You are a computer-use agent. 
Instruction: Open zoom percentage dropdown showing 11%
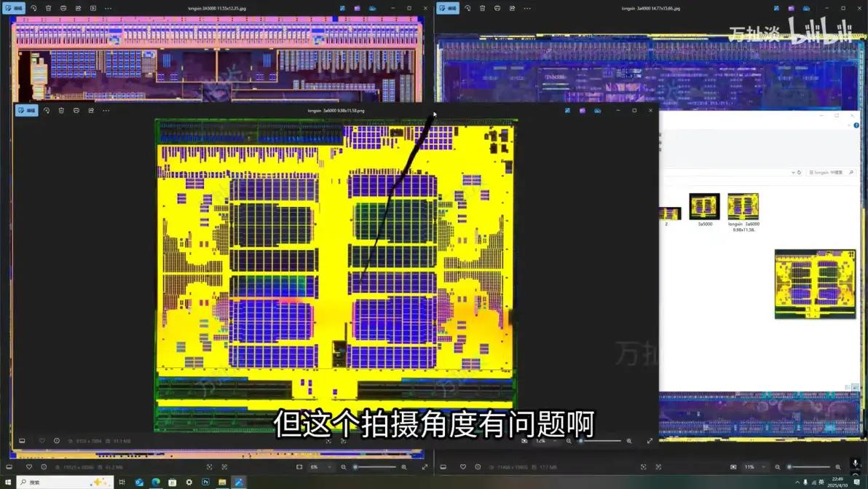pos(755,467)
